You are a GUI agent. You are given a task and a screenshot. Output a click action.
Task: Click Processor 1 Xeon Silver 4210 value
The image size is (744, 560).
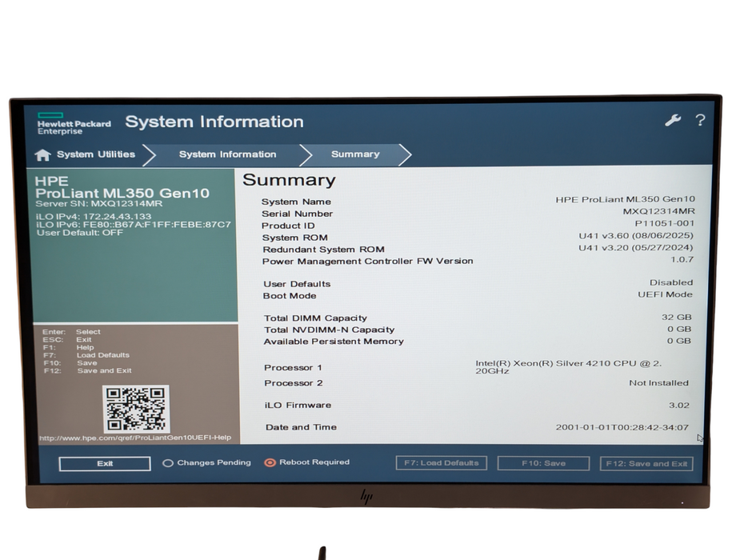pyautogui.click(x=569, y=367)
